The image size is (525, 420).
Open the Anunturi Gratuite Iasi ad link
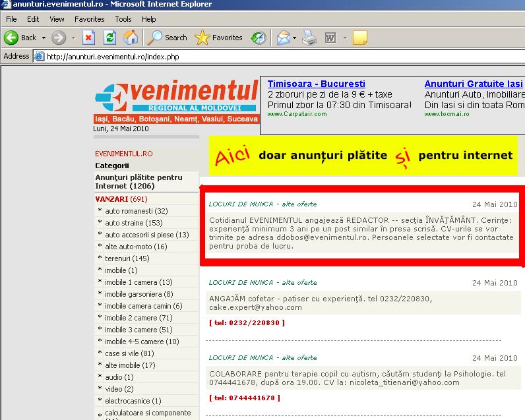pos(474,84)
